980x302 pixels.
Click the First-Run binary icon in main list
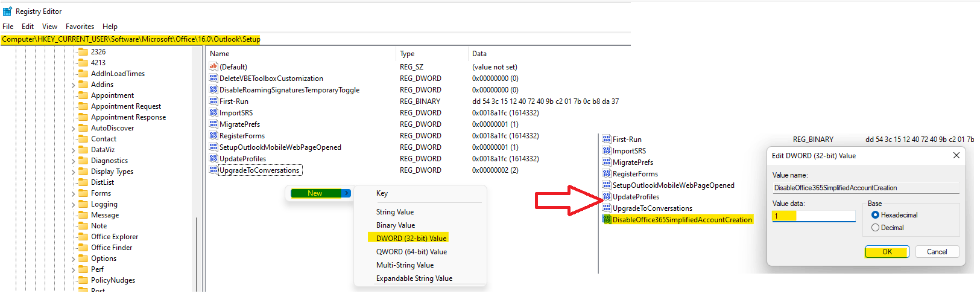(213, 101)
